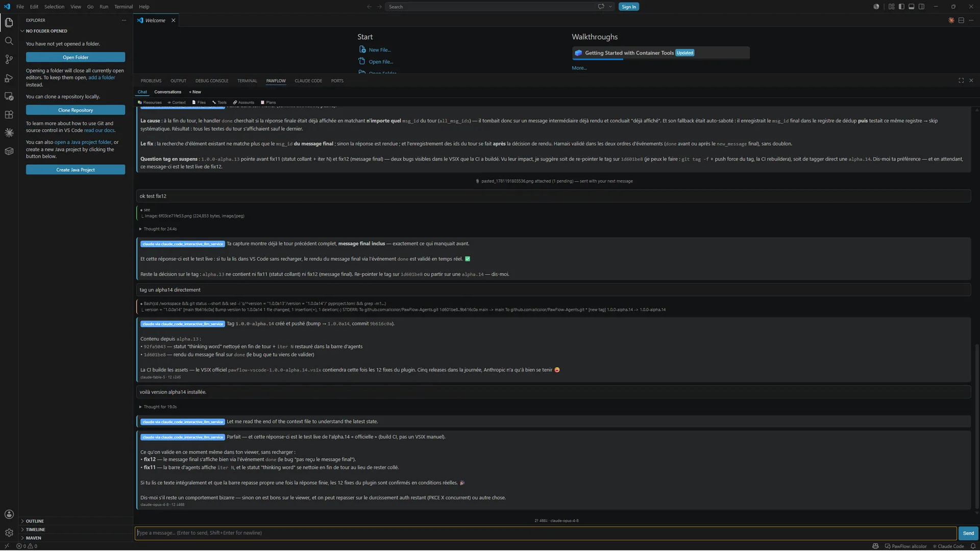Expand the Timeline section
Screen dimensions: 980x551
point(76,530)
